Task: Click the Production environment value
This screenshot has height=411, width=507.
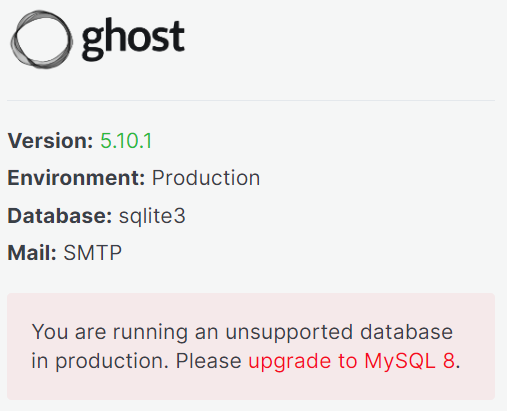Action: [x=206, y=178]
